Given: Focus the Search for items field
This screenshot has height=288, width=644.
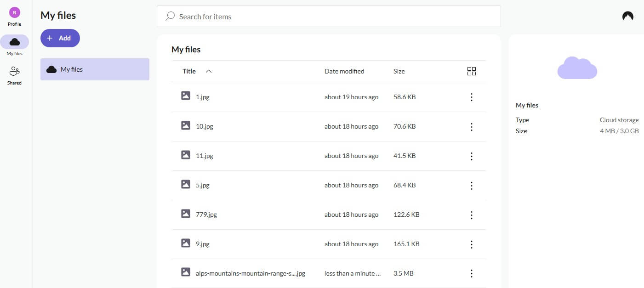Looking at the screenshot, I should pos(329,16).
